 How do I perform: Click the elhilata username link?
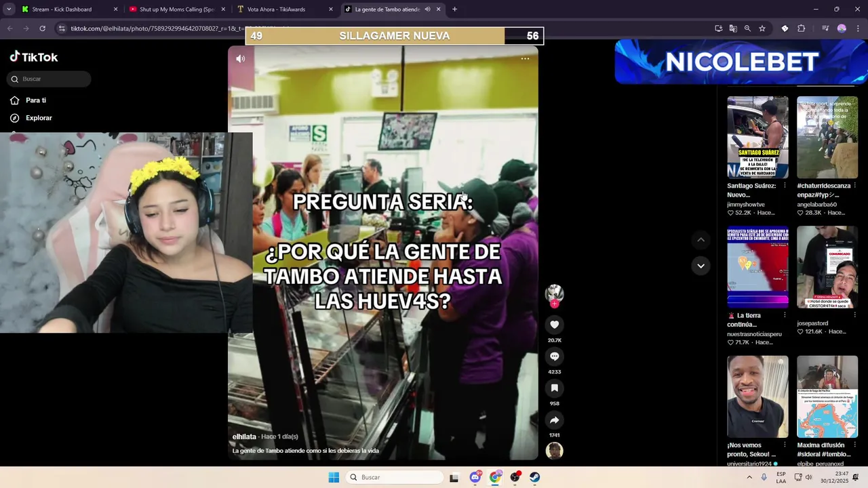tap(244, 436)
